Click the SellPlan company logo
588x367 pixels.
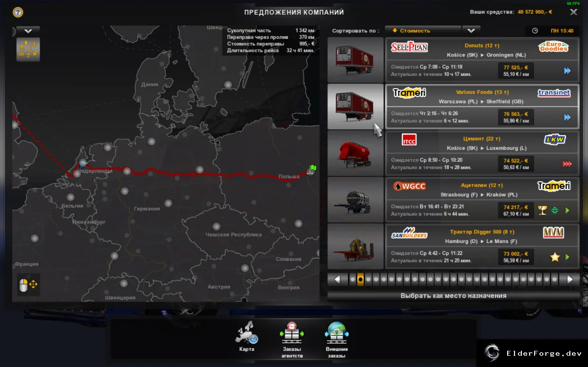(409, 47)
